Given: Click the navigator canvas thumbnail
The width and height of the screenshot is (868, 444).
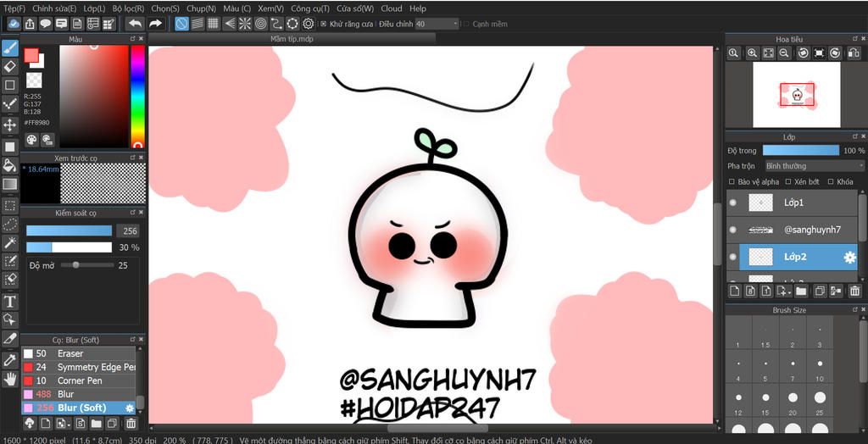Looking at the screenshot, I should [x=797, y=95].
